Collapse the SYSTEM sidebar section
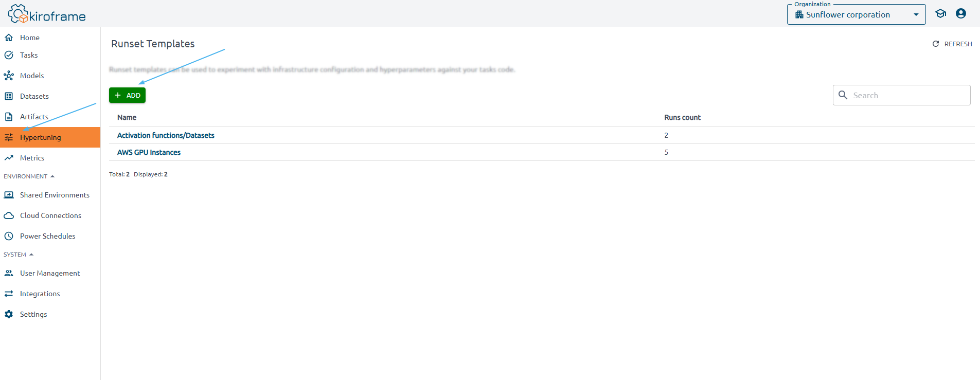980x380 pixels. click(19, 255)
